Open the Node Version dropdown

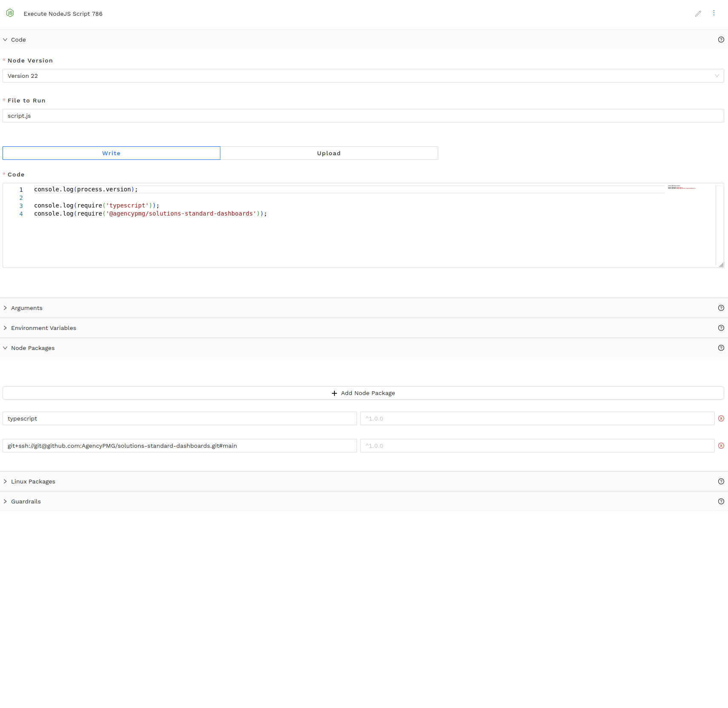pos(363,76)
